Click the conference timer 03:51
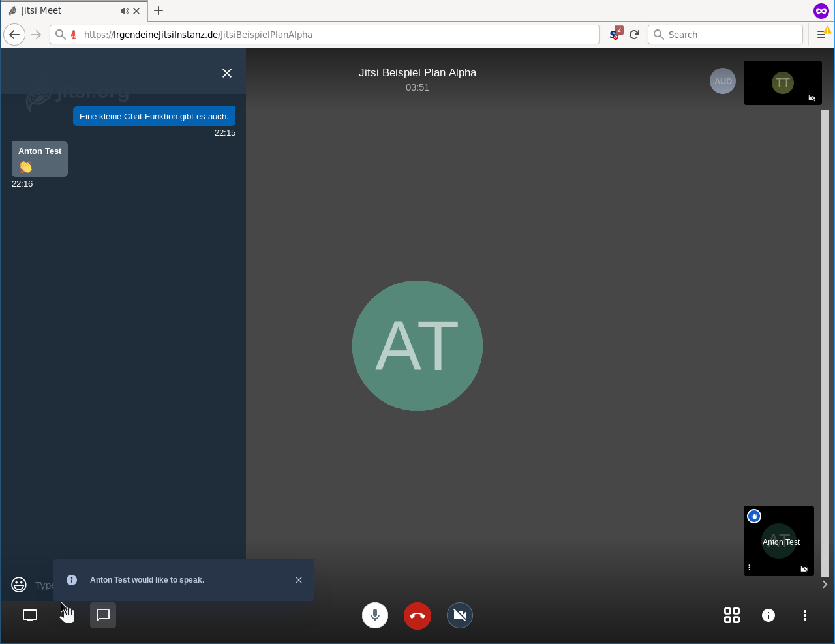The height and width of the screenshot is (644, 835). click(x=417, y=87)
